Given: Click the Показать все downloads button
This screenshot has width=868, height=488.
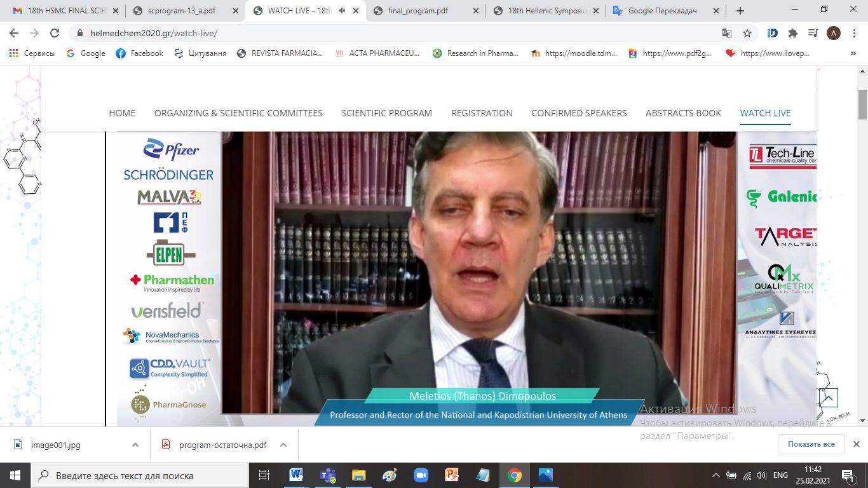Looking at the screenshot, I should click(811, 444).
